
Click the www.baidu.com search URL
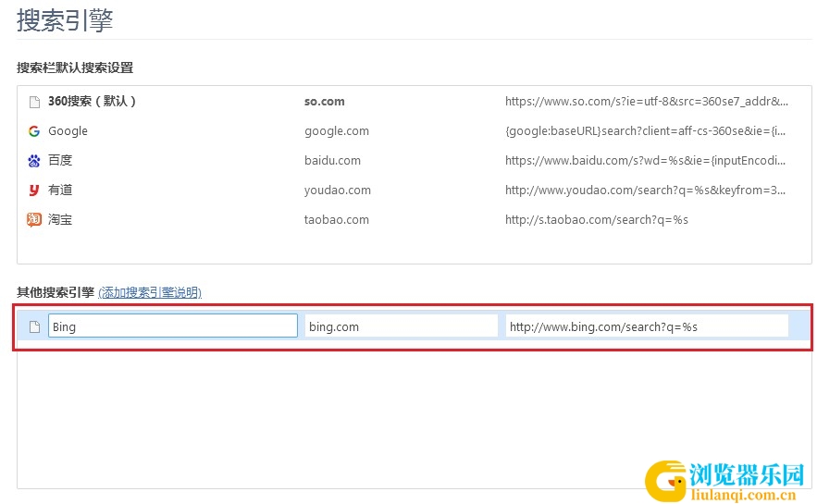(x=645, y=160)
